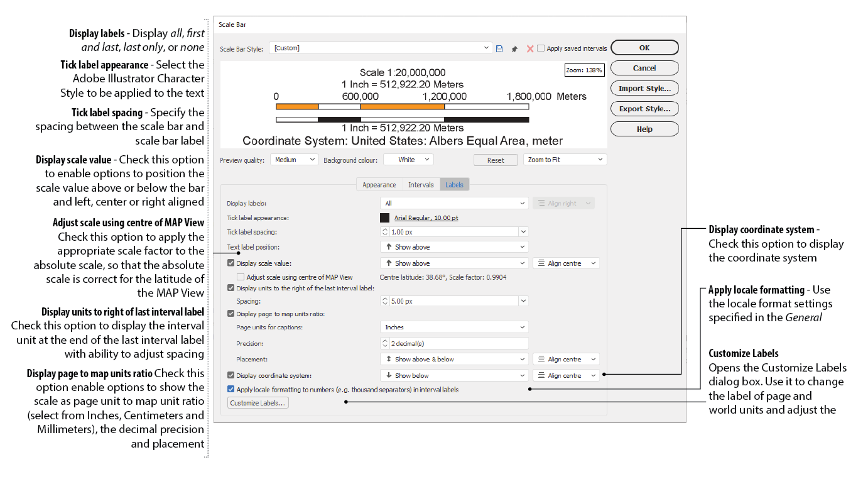Check Adjust scale using centre of MAP View
The height and width of the screenshot is (479, 868).
241,277
